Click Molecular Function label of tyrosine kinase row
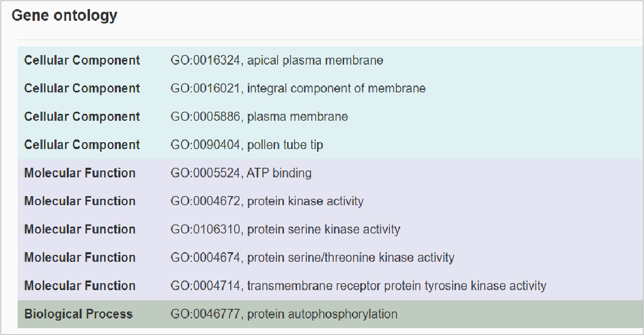This screenshot has height=335, width=644. click(x=80, y=286)
